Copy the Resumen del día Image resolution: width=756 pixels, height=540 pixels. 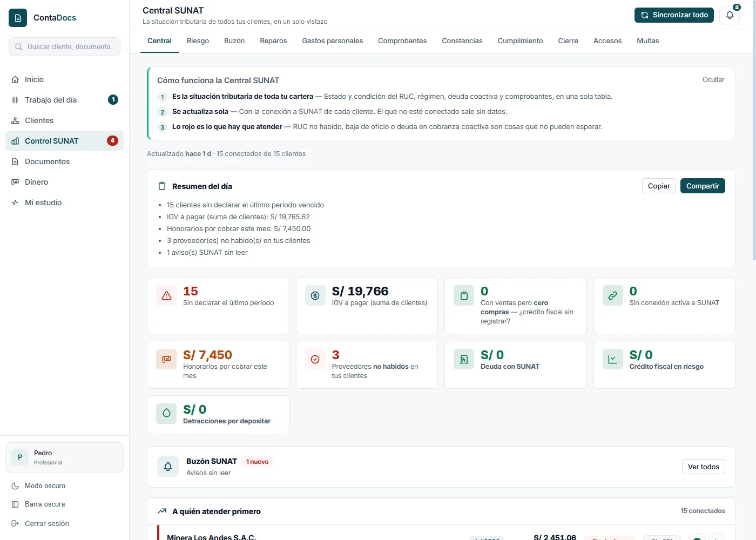click(x=659, y=186)
